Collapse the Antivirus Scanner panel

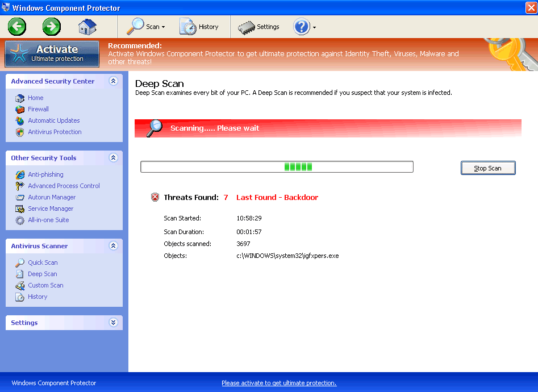tap(113, 246)
